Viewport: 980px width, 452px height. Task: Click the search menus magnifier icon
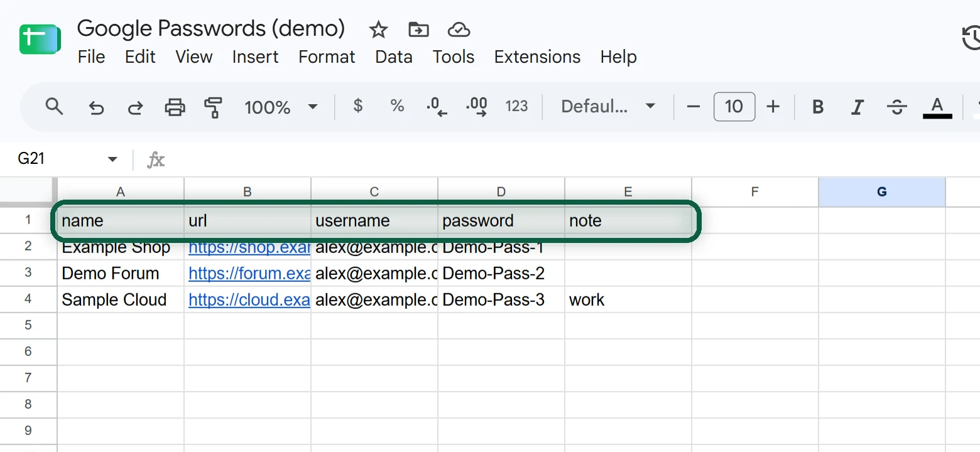[x=55, y=107]
